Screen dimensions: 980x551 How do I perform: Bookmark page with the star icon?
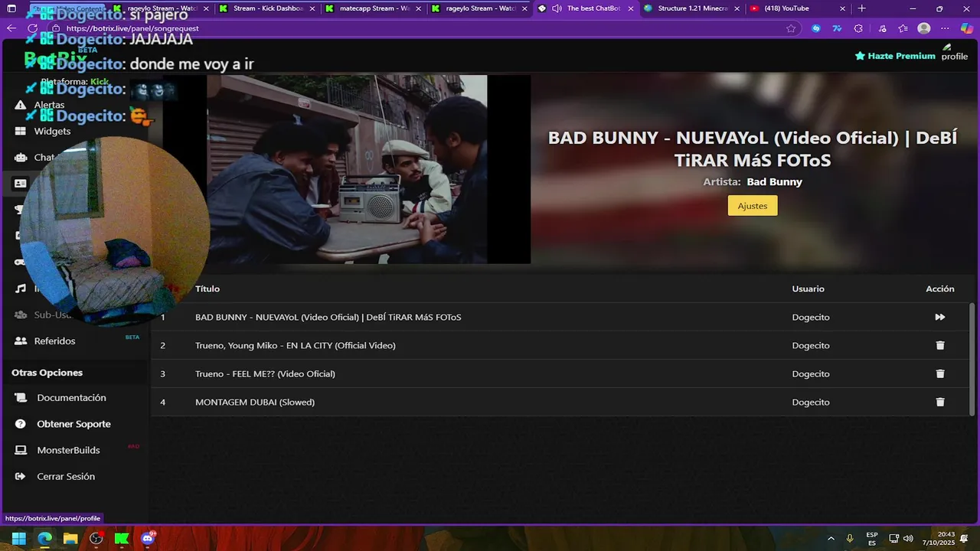(791, 28)
